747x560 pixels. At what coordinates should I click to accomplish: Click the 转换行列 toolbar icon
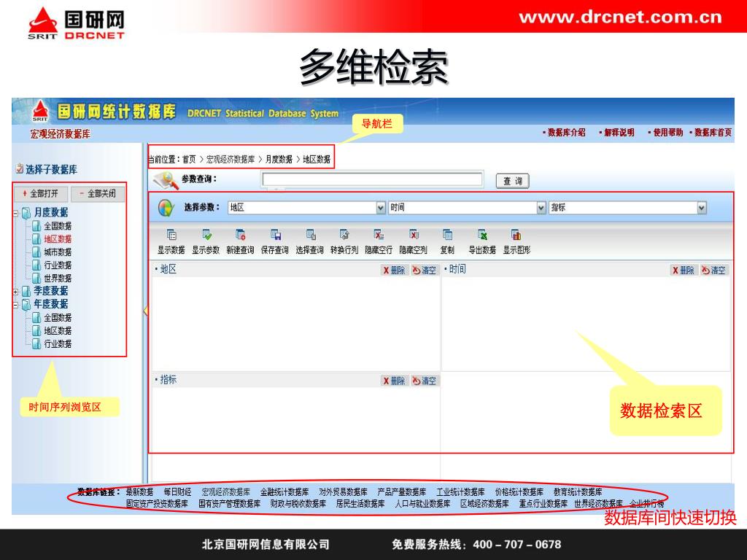coord(344,235)
